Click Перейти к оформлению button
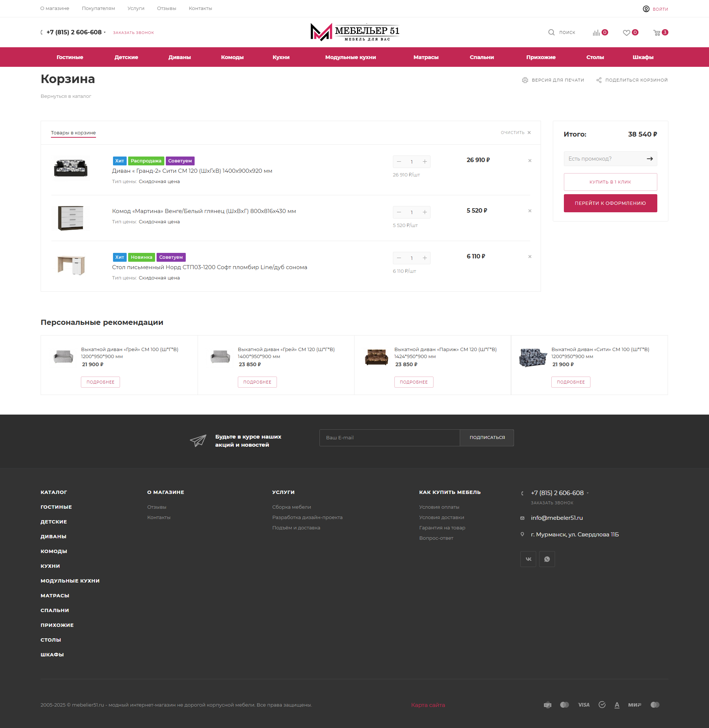 point(610,203)
